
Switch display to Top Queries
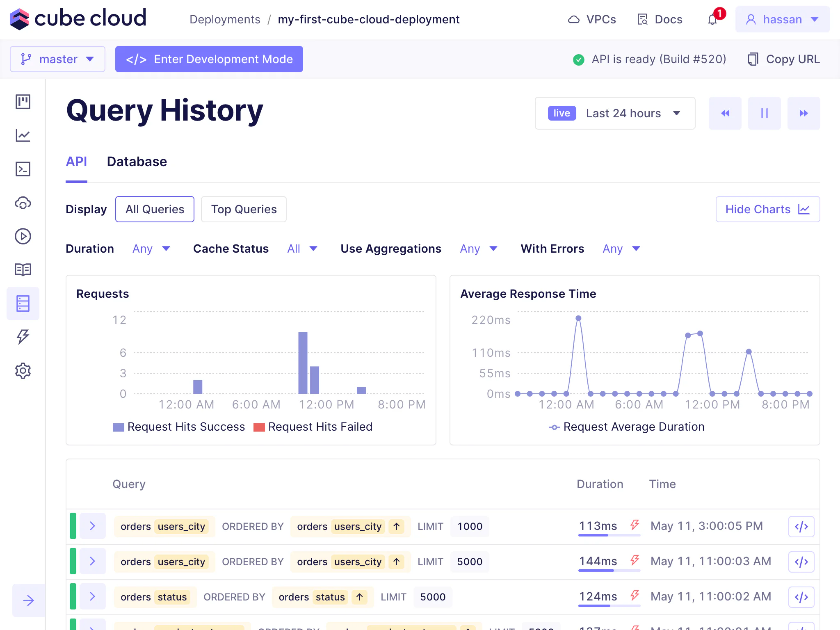click(244, 209)
